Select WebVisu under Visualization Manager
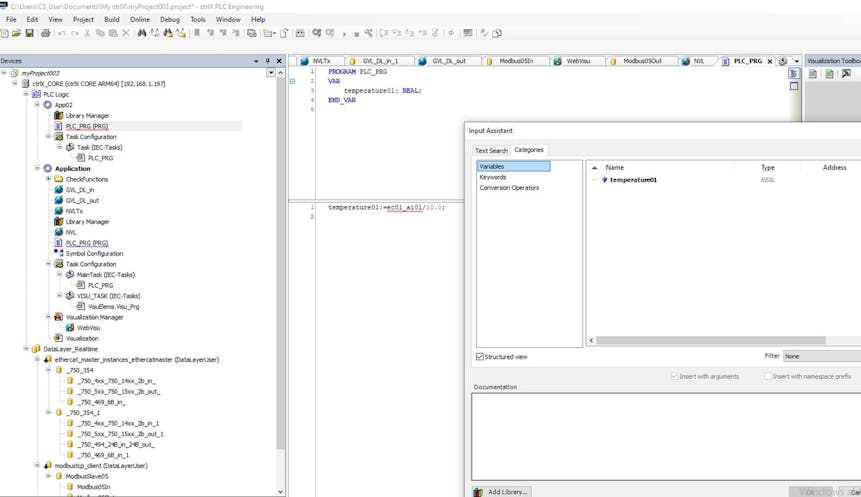 [x=88, y=327]
